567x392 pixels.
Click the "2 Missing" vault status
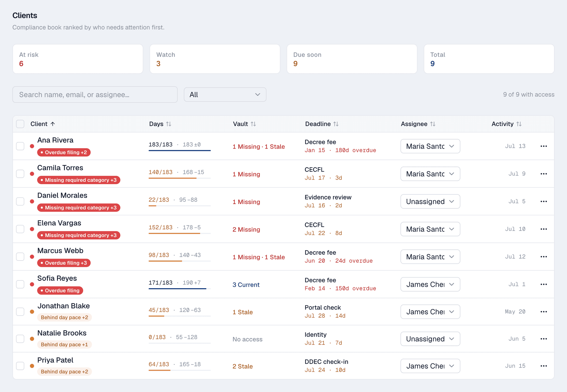click(246, 229)
